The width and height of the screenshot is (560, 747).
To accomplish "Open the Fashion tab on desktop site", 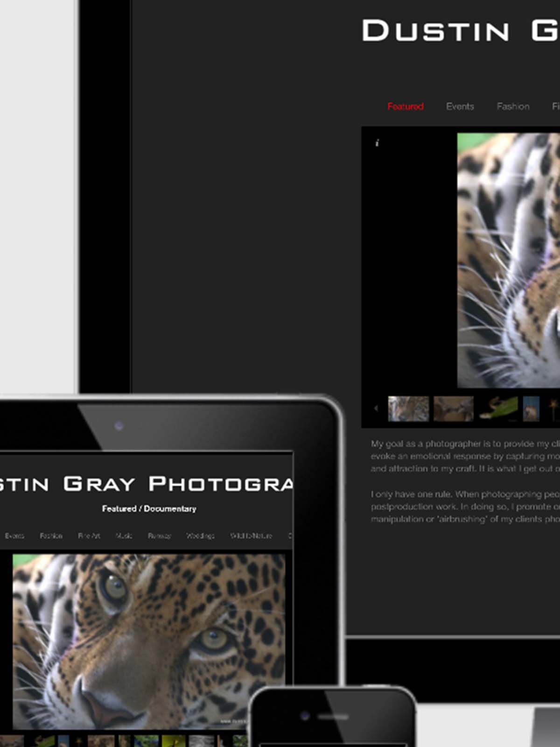I will 513,106.
